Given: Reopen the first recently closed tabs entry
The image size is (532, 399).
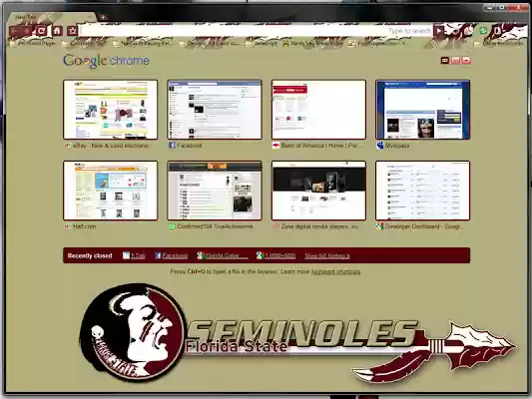Looking at the screenshot, I should (134, 255).
